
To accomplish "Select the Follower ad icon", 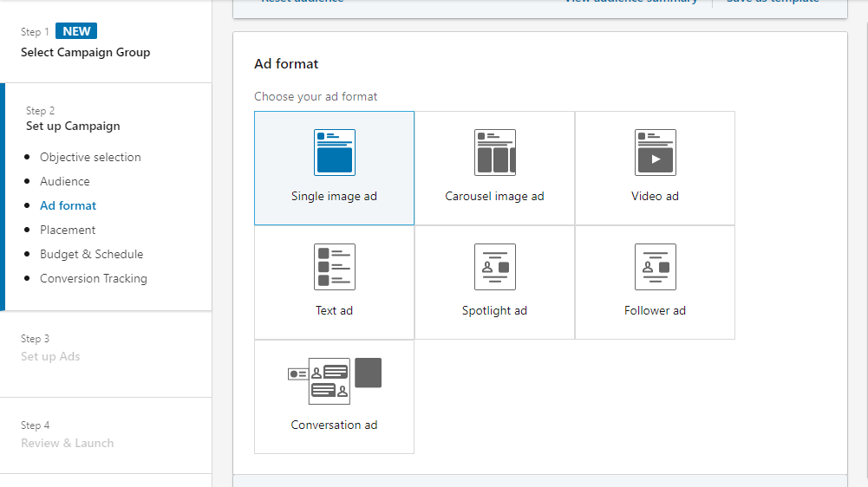I will pos(656,267).
